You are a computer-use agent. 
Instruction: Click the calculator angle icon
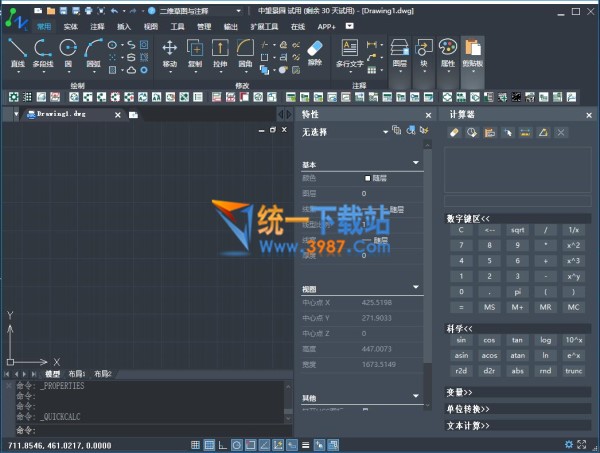pos(543,133)
